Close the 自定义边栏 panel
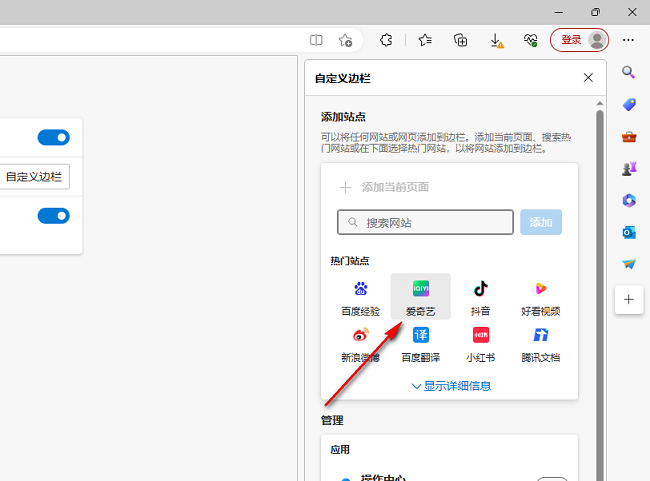Screen dimensions: 650x481 coord(588,77)
